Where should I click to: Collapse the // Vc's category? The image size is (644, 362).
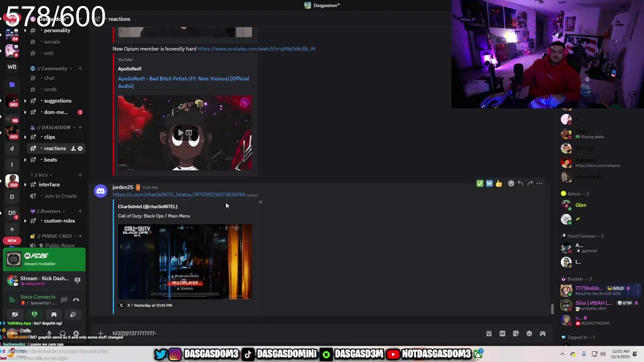[x=42, y=175]
